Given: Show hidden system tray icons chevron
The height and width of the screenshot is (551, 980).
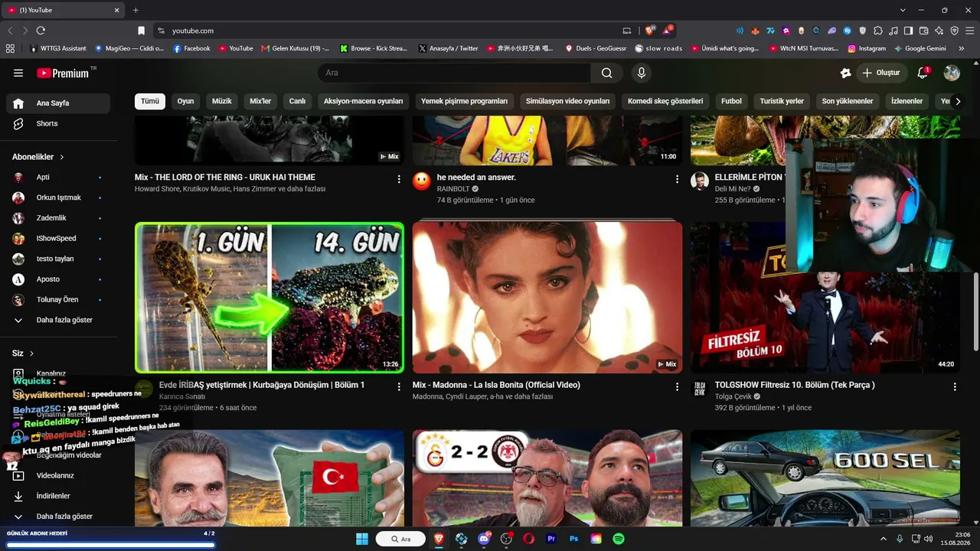Looking at the screenshot, I should tap(883, 539).
